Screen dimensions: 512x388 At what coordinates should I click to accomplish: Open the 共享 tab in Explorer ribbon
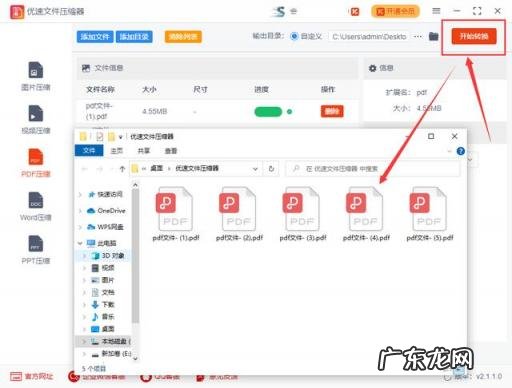click(144, 151)
